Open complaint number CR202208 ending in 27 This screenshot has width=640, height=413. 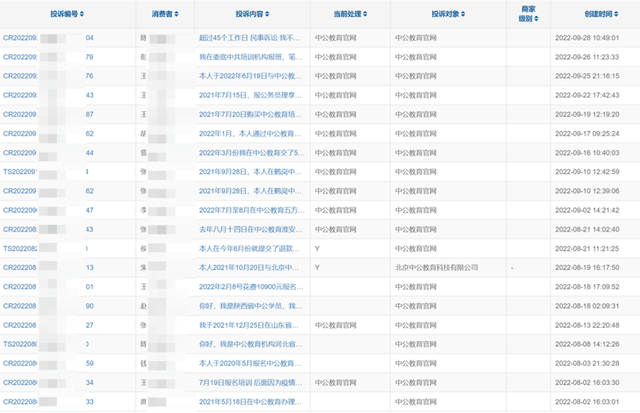tap(48, 325)
